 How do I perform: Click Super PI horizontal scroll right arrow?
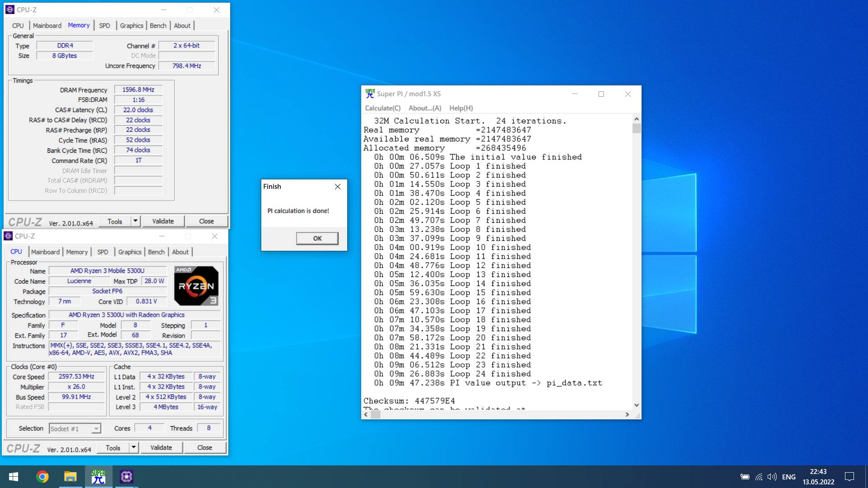[x=627, y=414]
